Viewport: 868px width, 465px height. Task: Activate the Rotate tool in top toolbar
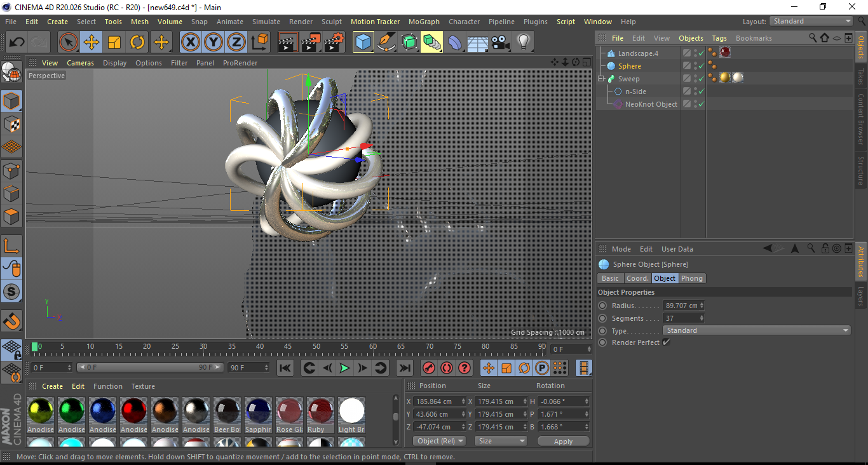(137, 43)
